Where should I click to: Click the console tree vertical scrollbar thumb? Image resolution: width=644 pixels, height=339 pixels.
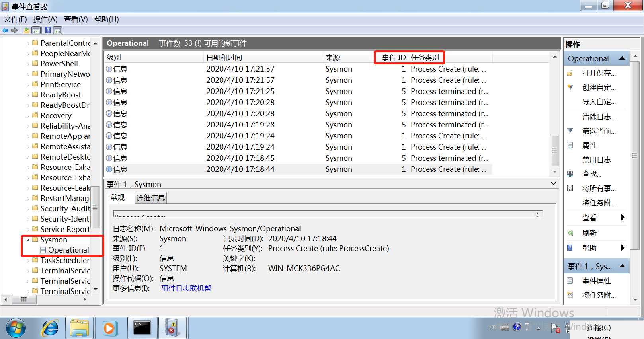(95, 207)
